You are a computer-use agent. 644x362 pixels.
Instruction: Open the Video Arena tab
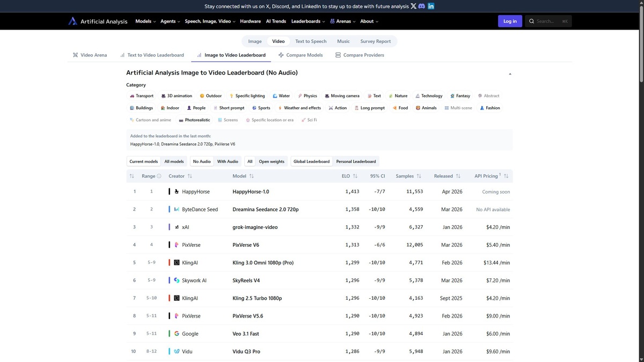pyautogui.click(x=90, y=55)
